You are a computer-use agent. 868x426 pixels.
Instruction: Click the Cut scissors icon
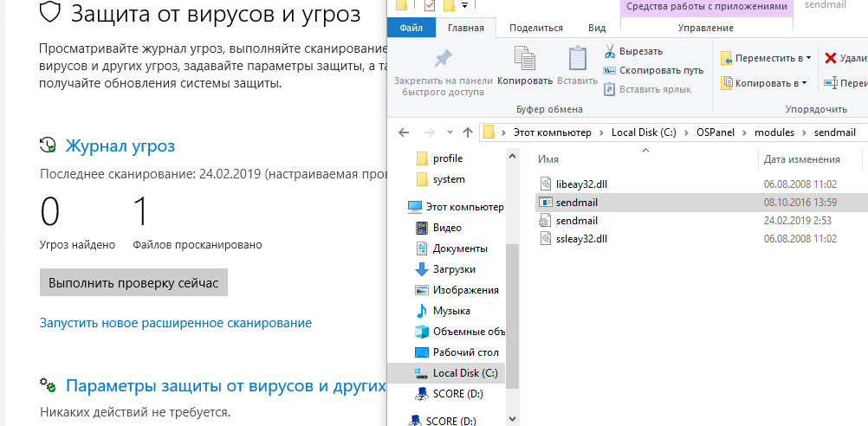coord(610,51)
